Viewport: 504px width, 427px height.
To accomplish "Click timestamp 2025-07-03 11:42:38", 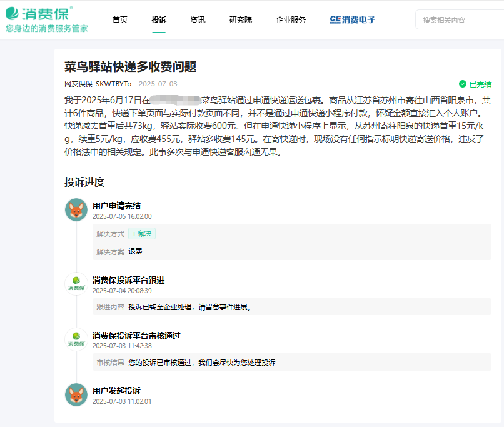I will [122, 346].
